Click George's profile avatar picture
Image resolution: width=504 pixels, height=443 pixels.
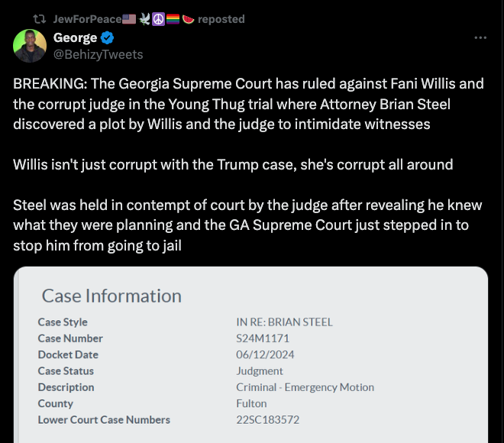(30, 46)
